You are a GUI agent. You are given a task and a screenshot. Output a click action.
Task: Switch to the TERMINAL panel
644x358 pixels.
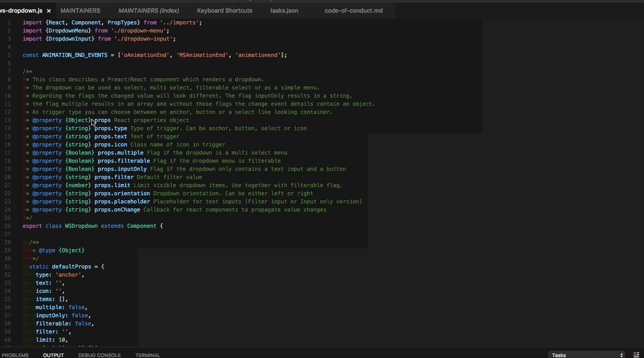[147, 355]
